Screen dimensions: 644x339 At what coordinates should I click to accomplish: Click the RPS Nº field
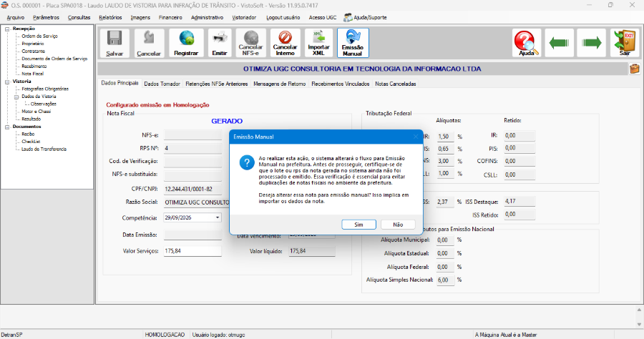(192, 148)
